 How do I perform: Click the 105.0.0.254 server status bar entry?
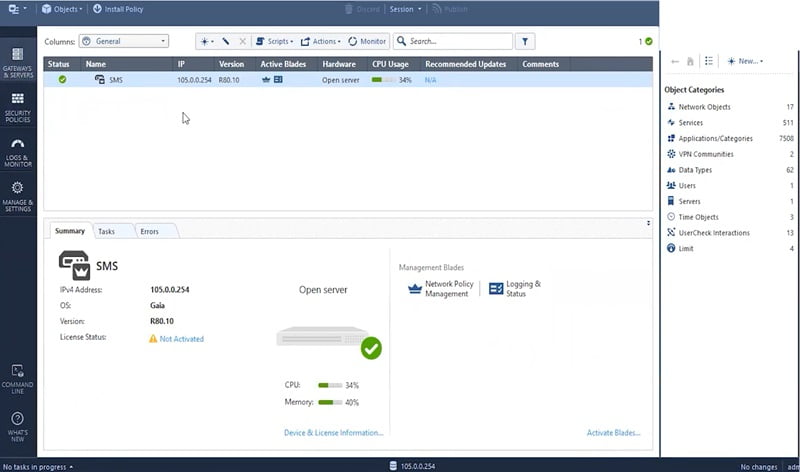(412, 466)
